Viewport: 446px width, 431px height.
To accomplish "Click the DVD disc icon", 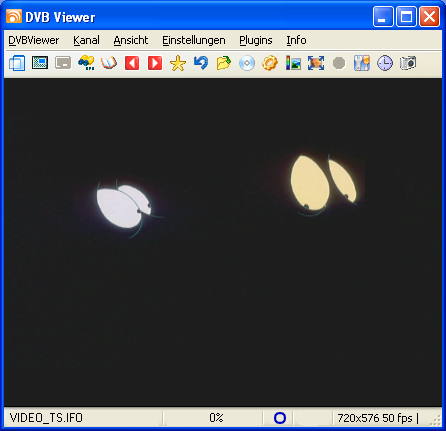I will [247, 63].
